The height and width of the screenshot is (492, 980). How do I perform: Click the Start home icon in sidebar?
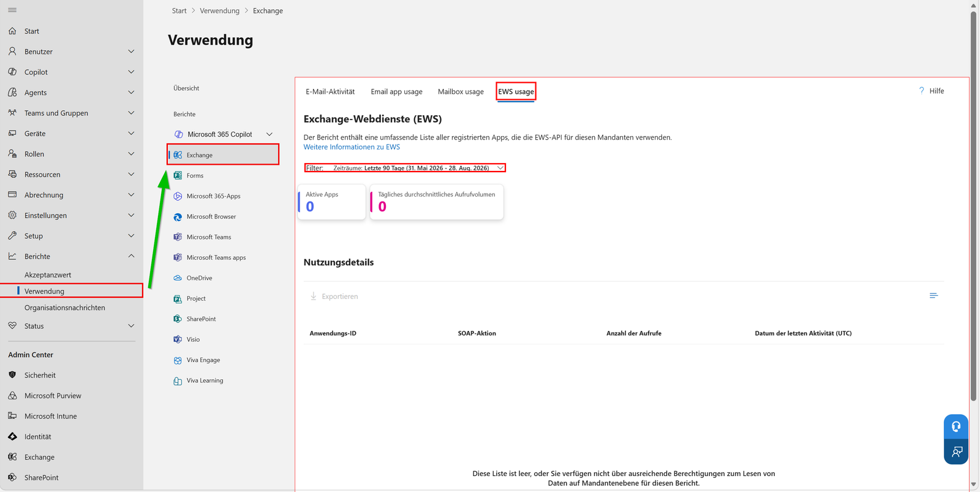12,31
